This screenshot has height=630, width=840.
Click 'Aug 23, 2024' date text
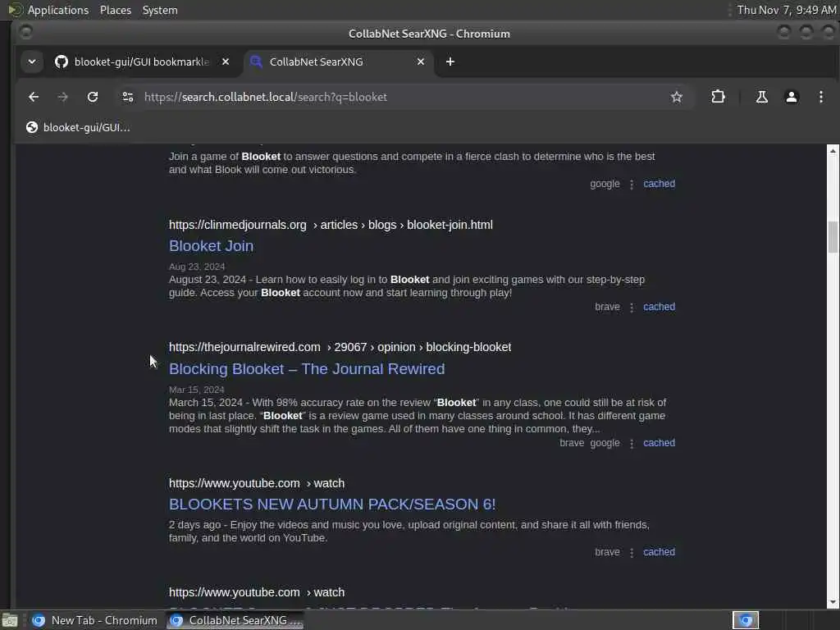[197, 267]
